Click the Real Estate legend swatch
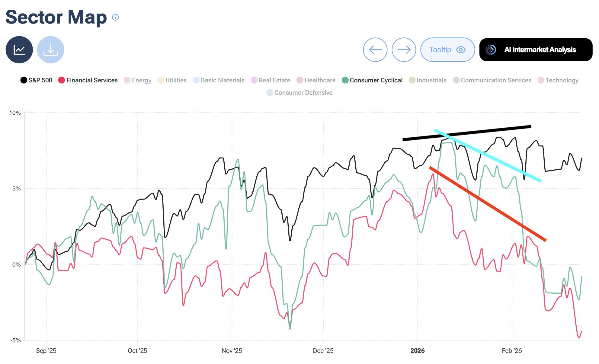 255,80
